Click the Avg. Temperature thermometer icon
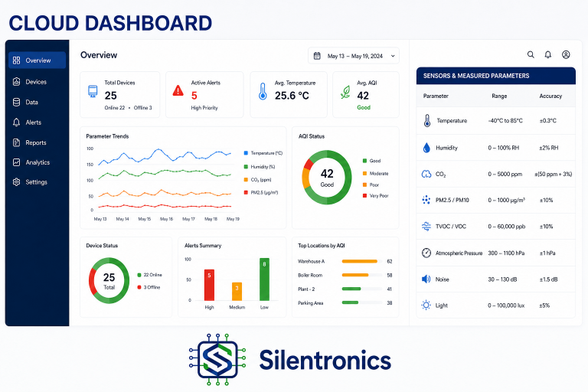588x392 pixels. tap(263, 91)
